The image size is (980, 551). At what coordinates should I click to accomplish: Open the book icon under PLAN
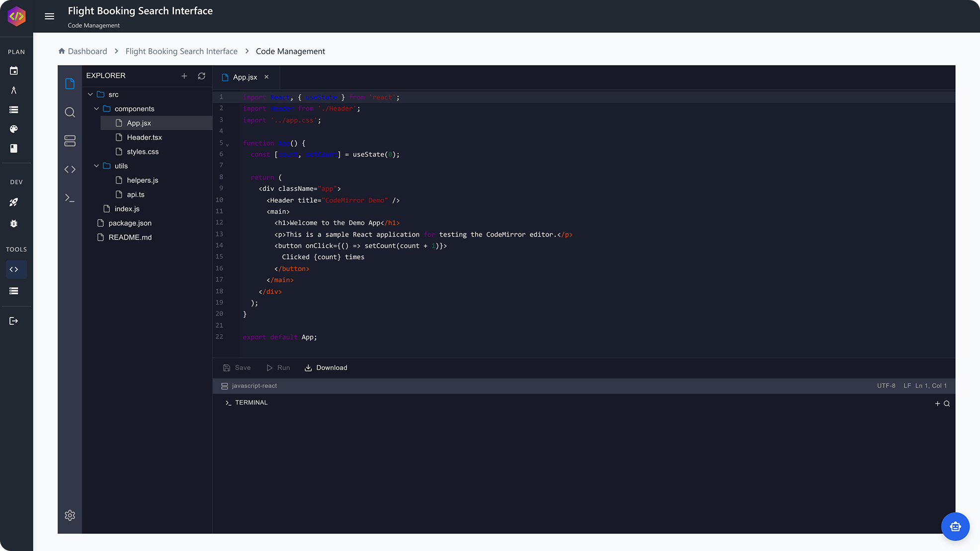(x=14, y=148)
